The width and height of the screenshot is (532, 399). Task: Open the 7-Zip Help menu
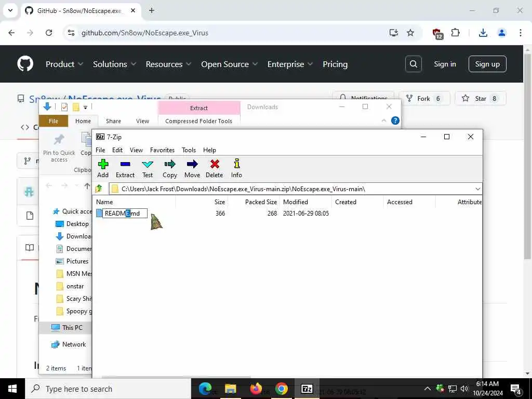pyautogui.click(x=209, y=150)
